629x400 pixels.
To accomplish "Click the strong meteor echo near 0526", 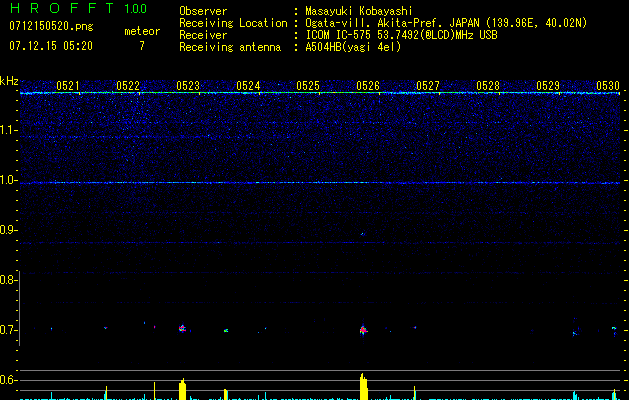I will [x=363, y=330].
